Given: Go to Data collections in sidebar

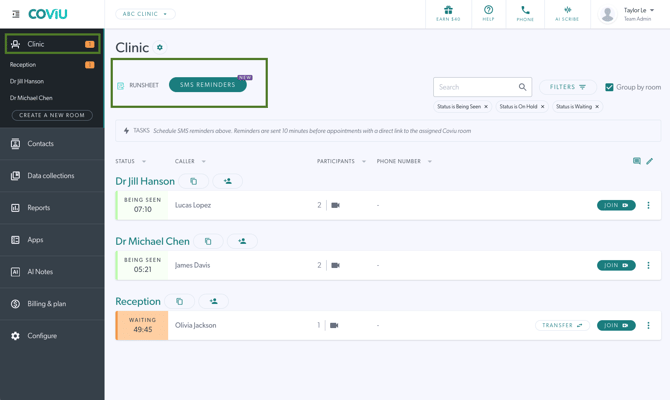Looking at the screenshot, I should (52, 176).
